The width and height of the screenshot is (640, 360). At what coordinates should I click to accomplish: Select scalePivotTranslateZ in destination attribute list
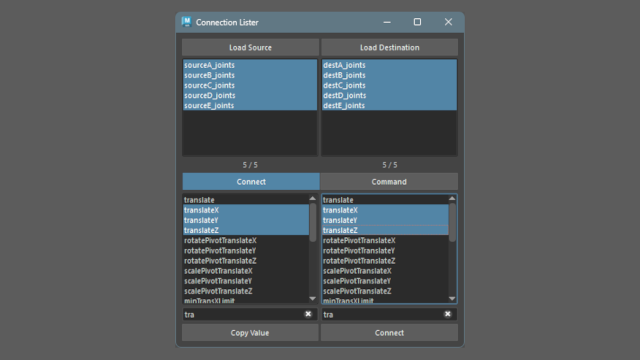385,291
